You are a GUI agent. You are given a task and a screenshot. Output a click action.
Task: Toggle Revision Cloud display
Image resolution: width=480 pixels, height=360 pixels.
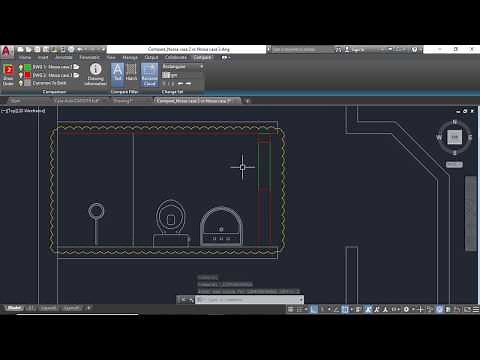point(149,75)
